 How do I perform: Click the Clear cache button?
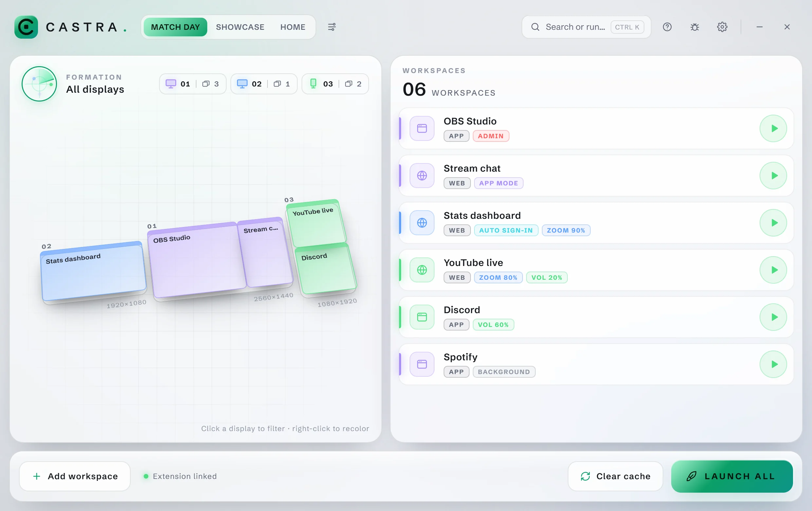point(616,476)
